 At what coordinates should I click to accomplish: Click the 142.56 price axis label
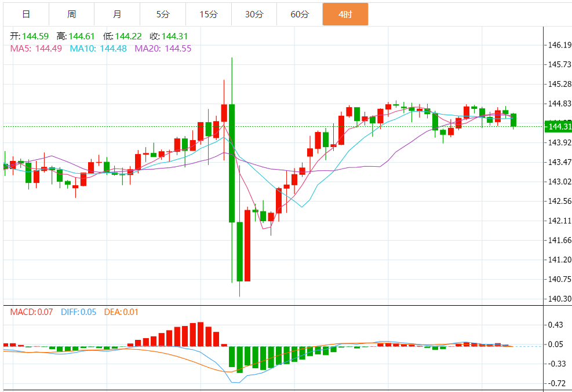[x=560, y=201]
